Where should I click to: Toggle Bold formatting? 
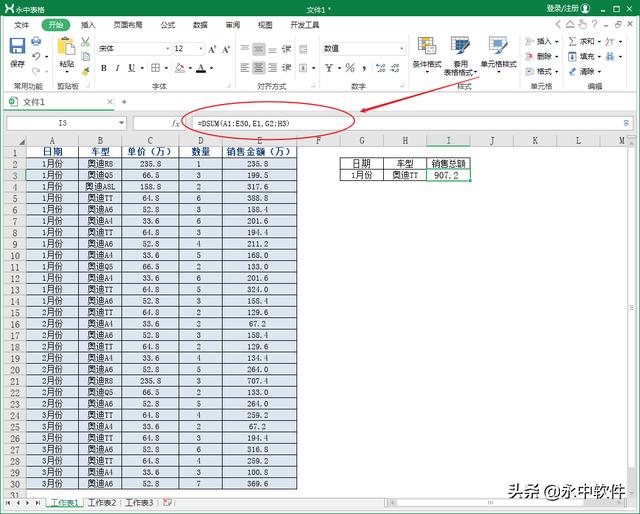[104, 68]
